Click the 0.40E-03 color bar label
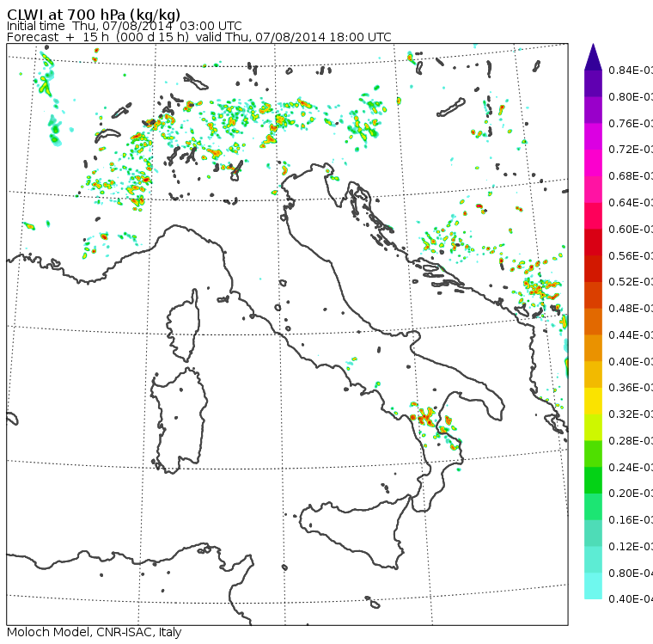Screen dimensions: 653x644 tap(631, 361)
